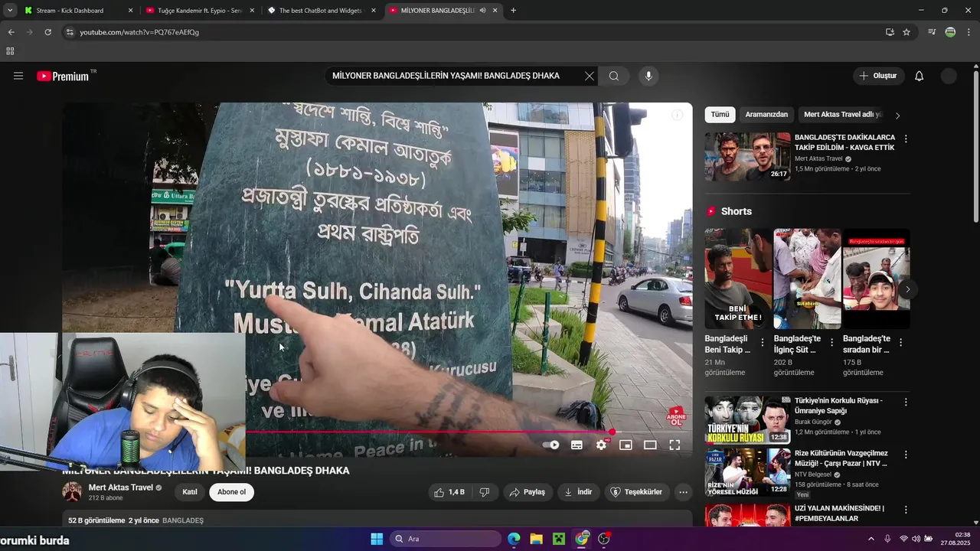The image size is (980, 551).
Task: Click the red video progress bar
Action: [x=429, y=432]
